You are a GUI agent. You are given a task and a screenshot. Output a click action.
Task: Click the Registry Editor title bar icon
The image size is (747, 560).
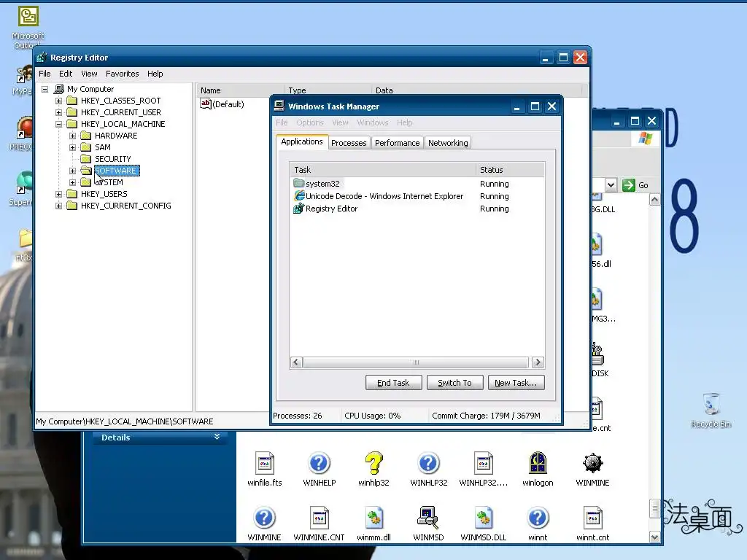click(42, 58)
